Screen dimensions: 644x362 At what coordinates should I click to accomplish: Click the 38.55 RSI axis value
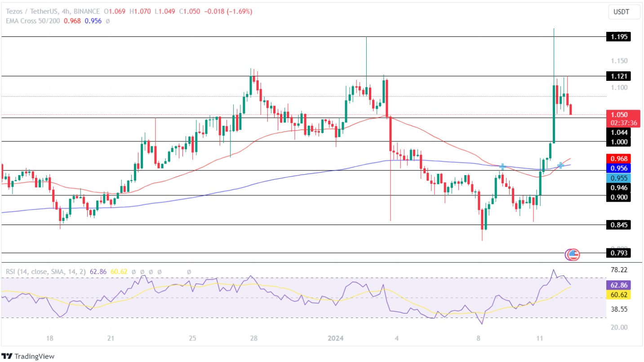click(x=619, y=309)
